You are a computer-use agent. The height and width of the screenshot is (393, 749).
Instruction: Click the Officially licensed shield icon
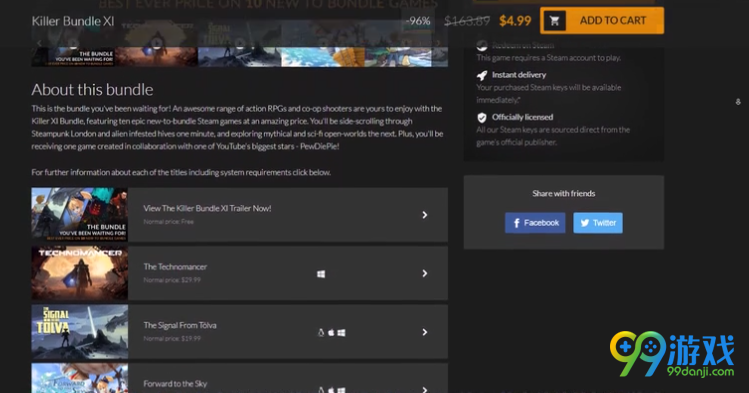[x=482, y=117]
